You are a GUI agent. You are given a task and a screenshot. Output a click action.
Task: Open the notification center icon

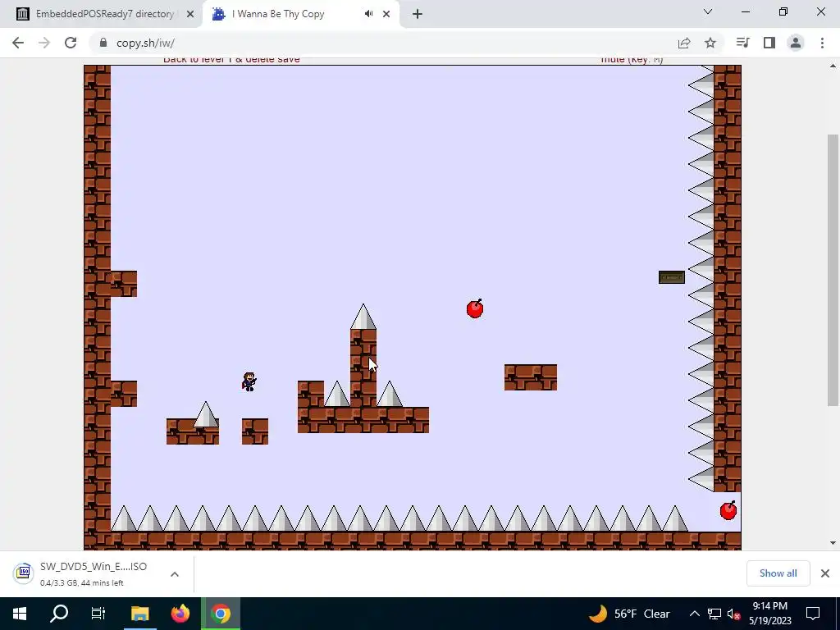pyautogui.click(x=813, y=614)
